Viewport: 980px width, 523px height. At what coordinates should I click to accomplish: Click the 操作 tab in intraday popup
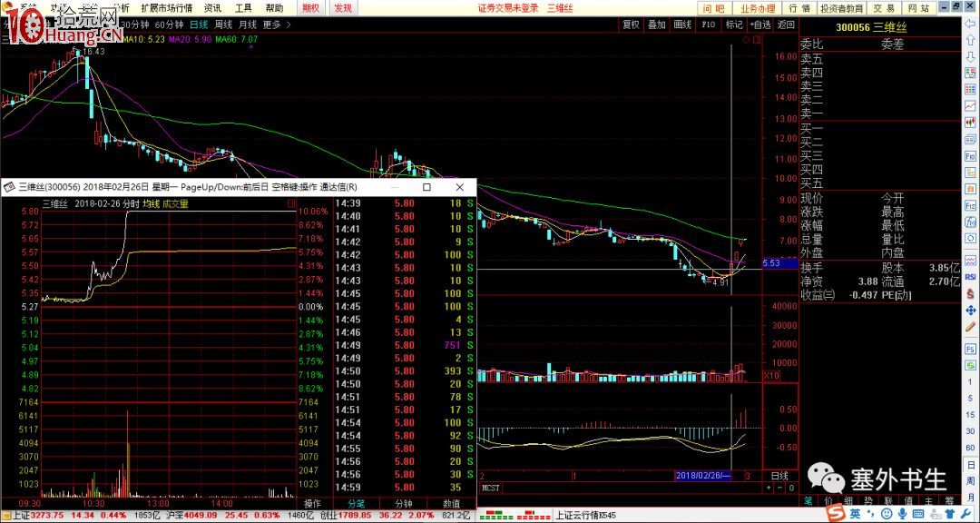coord(312,504)
